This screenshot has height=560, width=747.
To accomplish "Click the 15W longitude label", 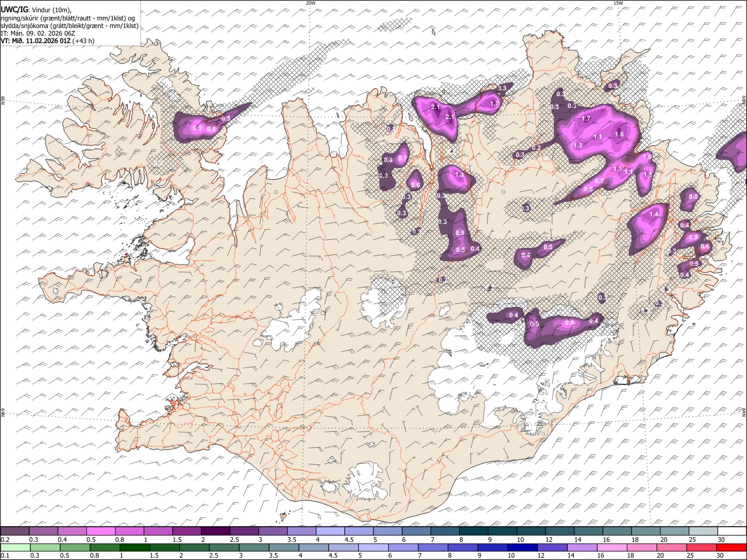I will coord(618,3).
